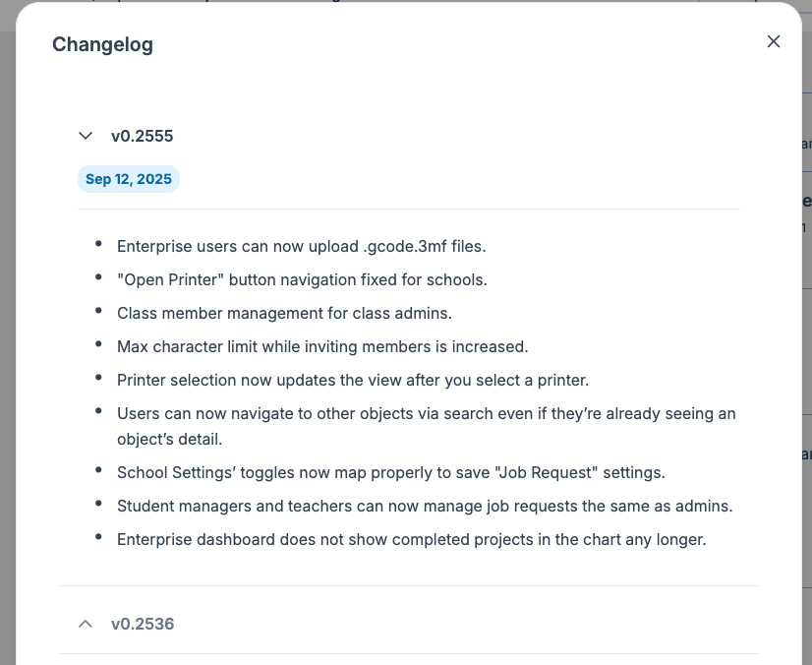Close the Changelog dialog with the X
Screen dimensions: 812x665
[x=774, y=41]
